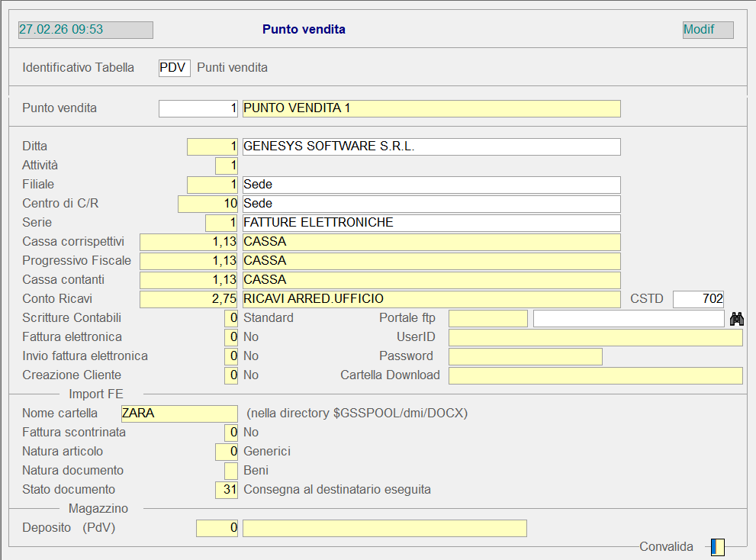Click the Scritture Contabili value field
The height and width of the screenshot is (560, 756).
click(x=231, y=318)
